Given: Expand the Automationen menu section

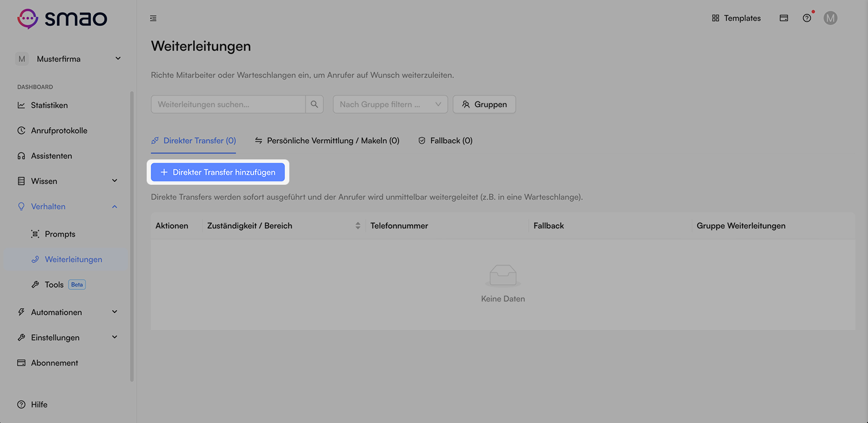Looking at the screenshot, I should tap(68, 313).
